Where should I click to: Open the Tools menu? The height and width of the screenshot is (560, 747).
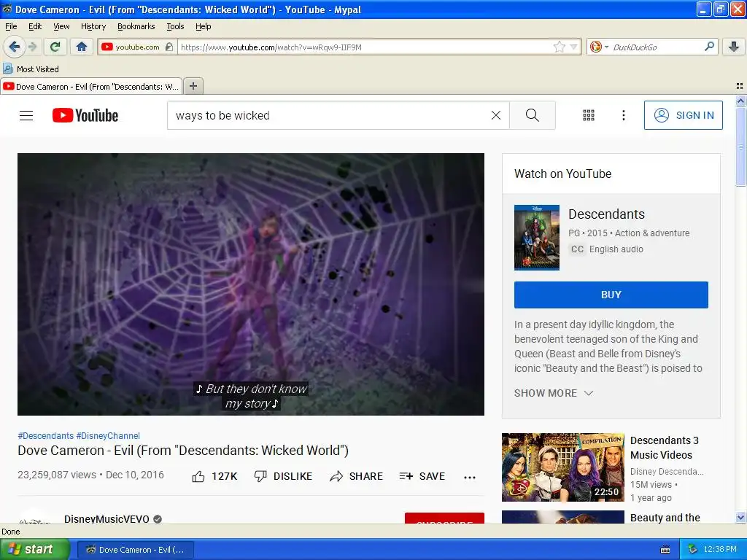tap(175, 26)
